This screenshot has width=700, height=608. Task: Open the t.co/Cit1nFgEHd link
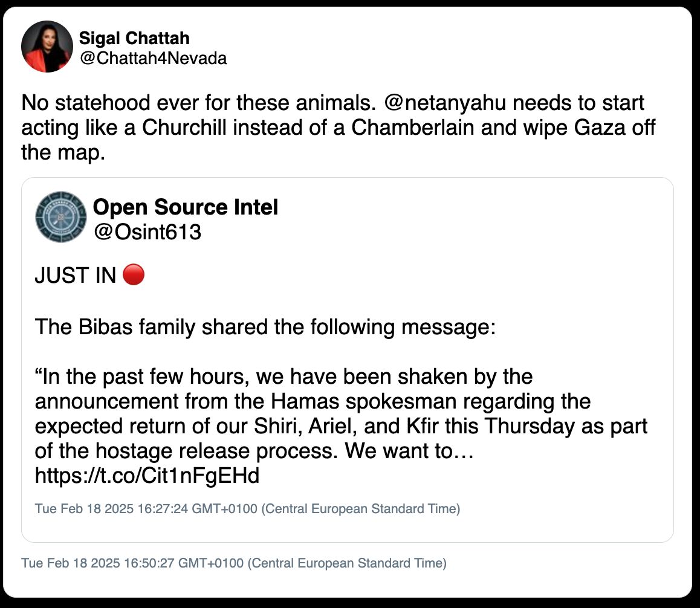pyautogui.click(x=147, y=476)
